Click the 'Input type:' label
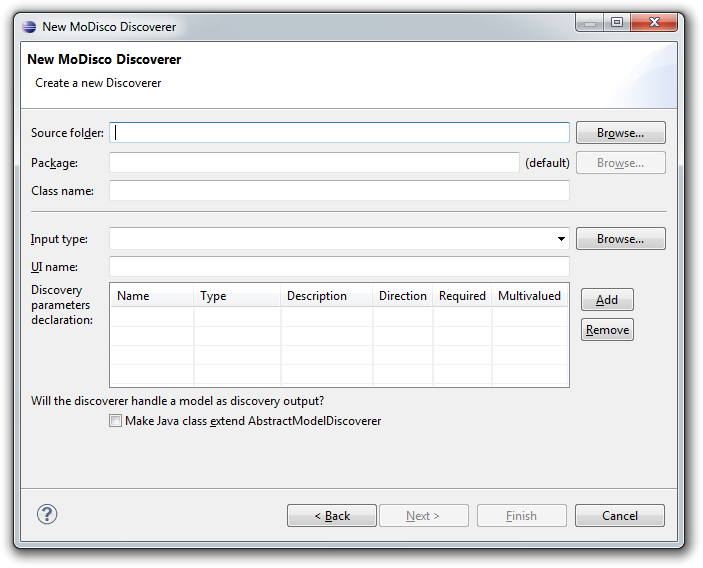The height and width of the screenshot is (568, 703). tap(59, 239)
